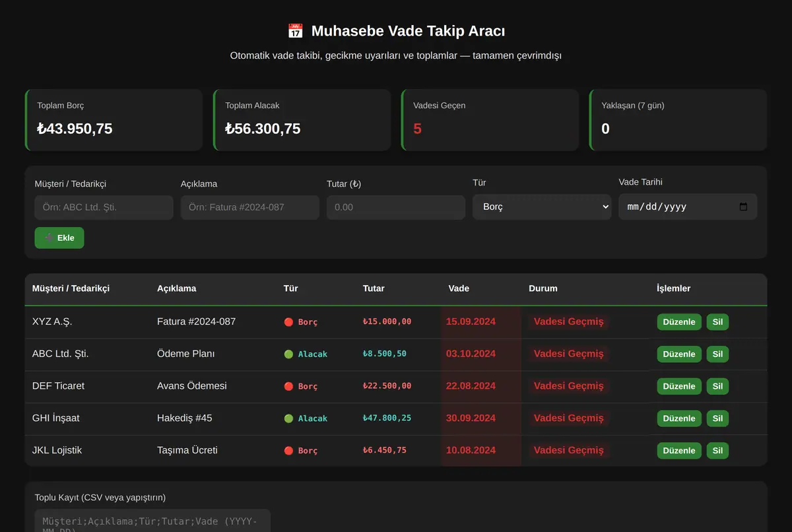Viewport: 792px width, 532px height.
Task: Click the Ödeme Planı description cell
Action: (x=185, y=354)
